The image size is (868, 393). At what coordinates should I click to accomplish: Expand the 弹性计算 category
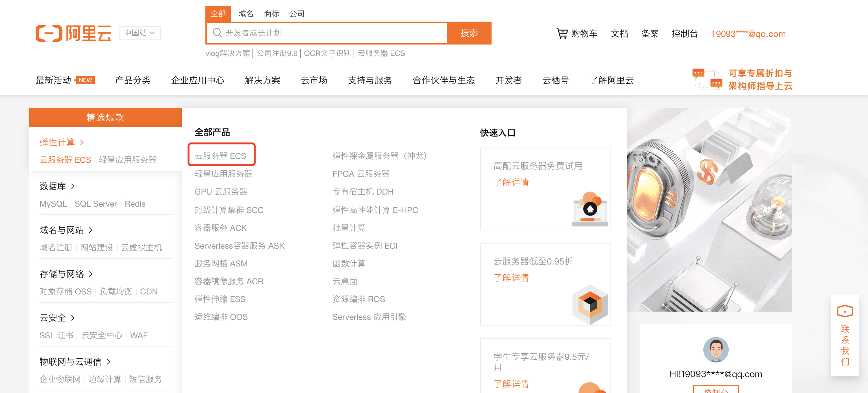coord(61,142)
